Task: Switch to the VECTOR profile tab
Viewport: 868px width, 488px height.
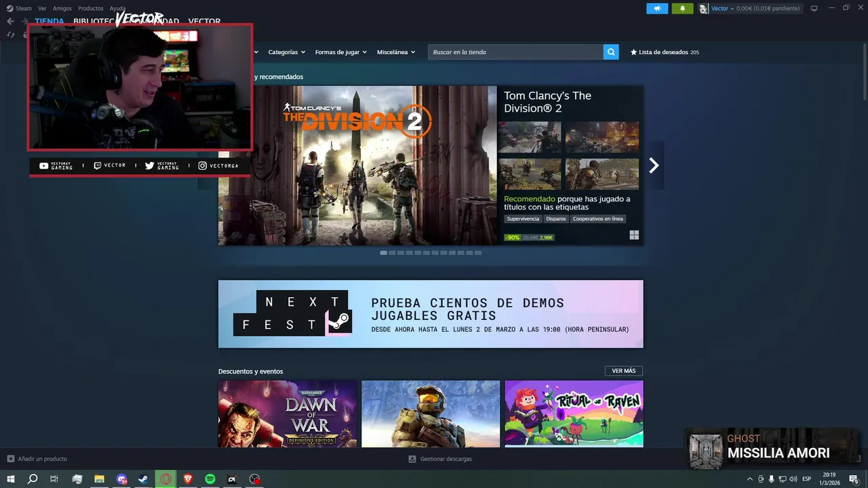Action: coord(204,22)
